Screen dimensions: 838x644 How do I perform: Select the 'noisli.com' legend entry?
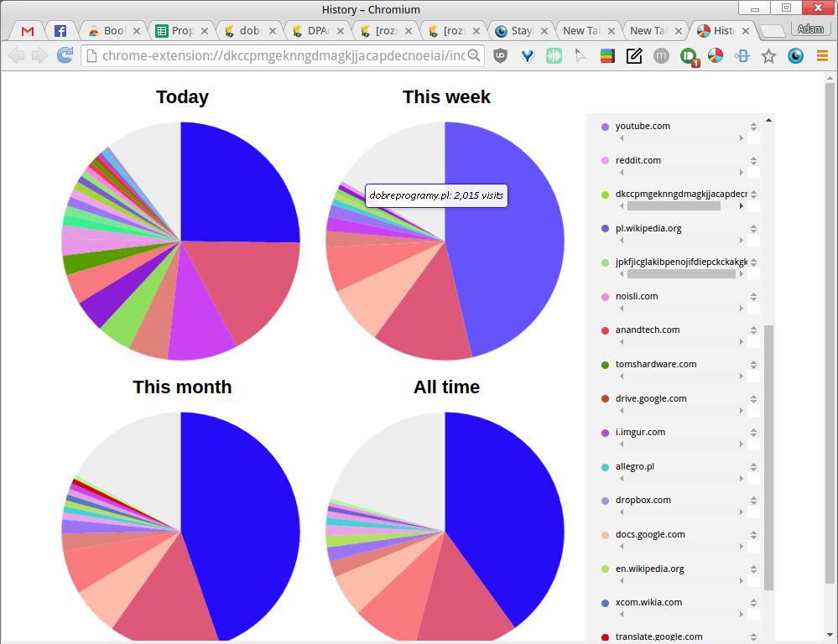[x=637, y=296]
